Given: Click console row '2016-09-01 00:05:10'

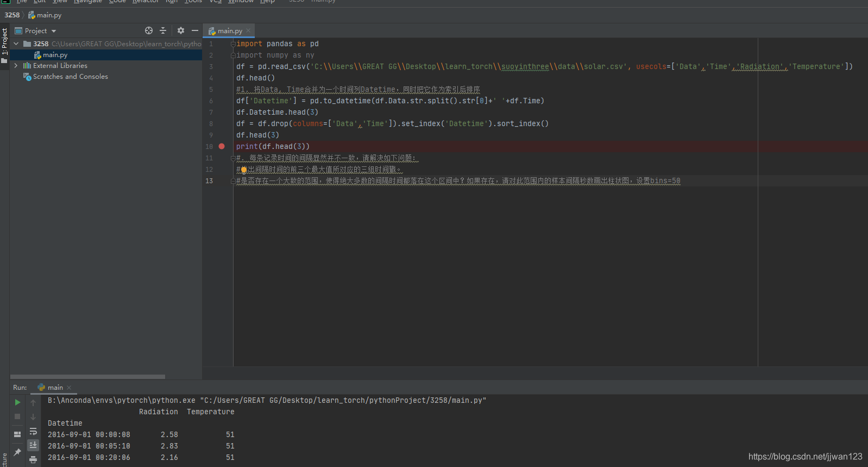Looking at the screenshot, I should point(141,446).
